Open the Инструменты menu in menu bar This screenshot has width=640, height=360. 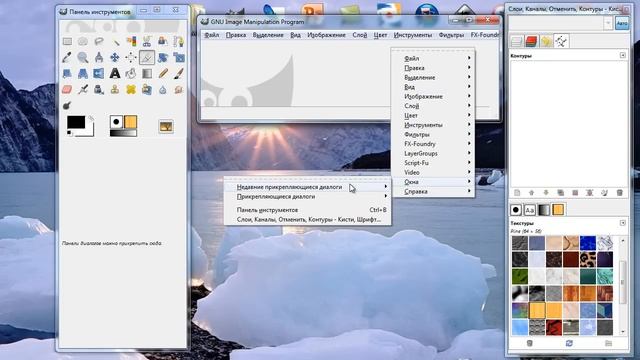(x=413, y=35)
